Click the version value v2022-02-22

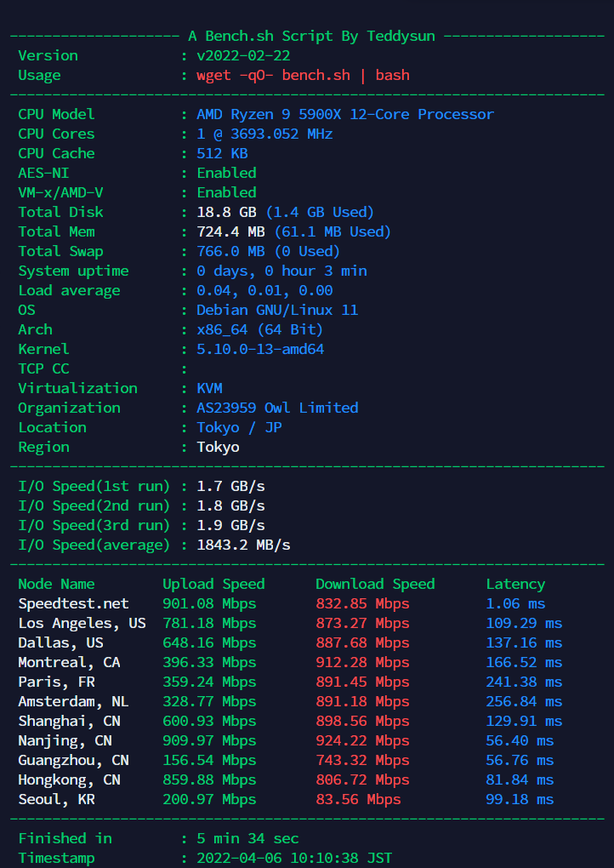(243, 55)
